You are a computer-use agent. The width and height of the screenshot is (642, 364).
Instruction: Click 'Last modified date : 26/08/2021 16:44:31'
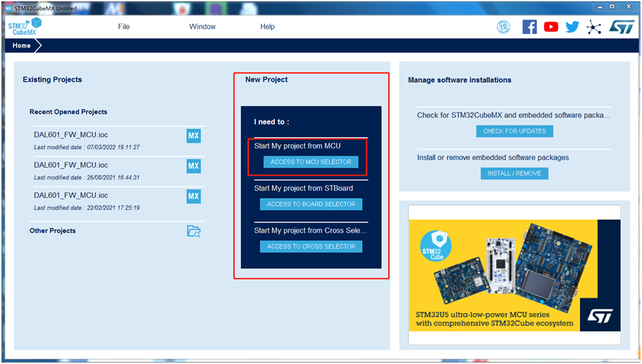click(x=86, y=177)
